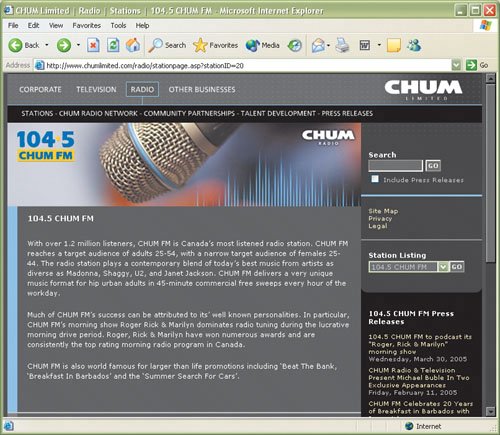This screenshot has width=500, height=435.
Task: Open the History icon in the toolbar
Action: click(x=295, y=45)
